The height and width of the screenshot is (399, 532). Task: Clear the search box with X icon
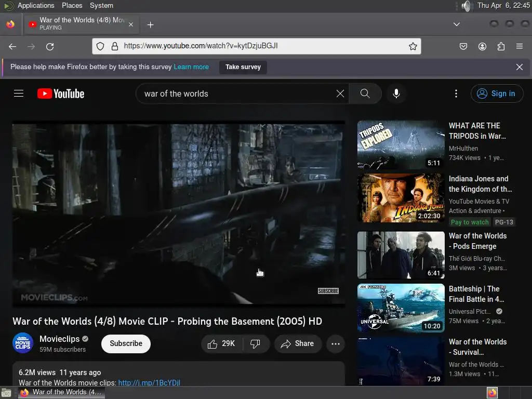(340, 94)
